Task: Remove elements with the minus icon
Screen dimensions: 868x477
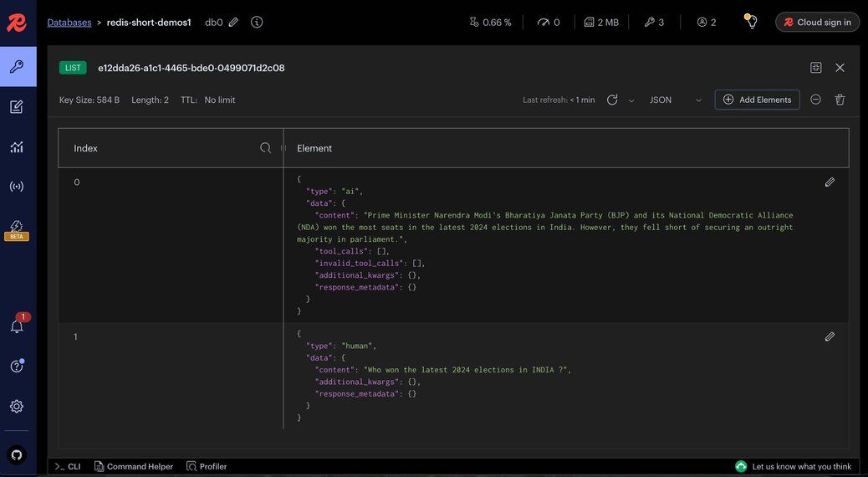Action: tap(815, 100)
